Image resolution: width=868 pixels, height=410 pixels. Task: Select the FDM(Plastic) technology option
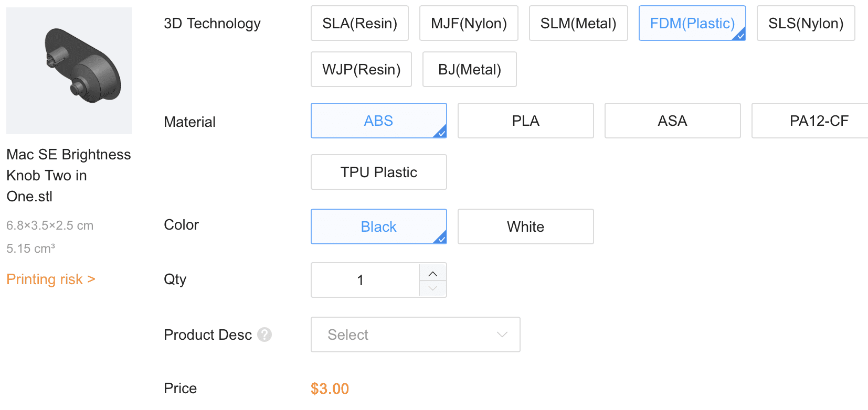[692, 23]
